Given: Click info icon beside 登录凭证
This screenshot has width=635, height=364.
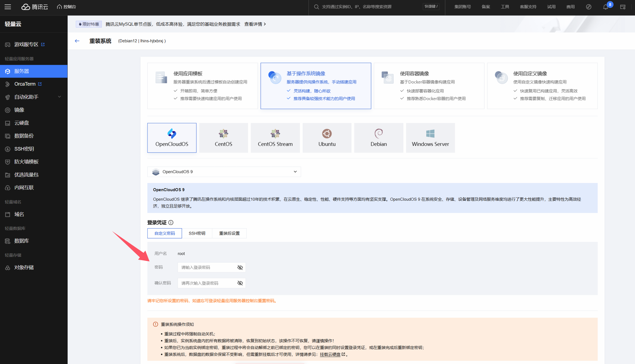Looking at the screenshot, I should coord(171,223).
